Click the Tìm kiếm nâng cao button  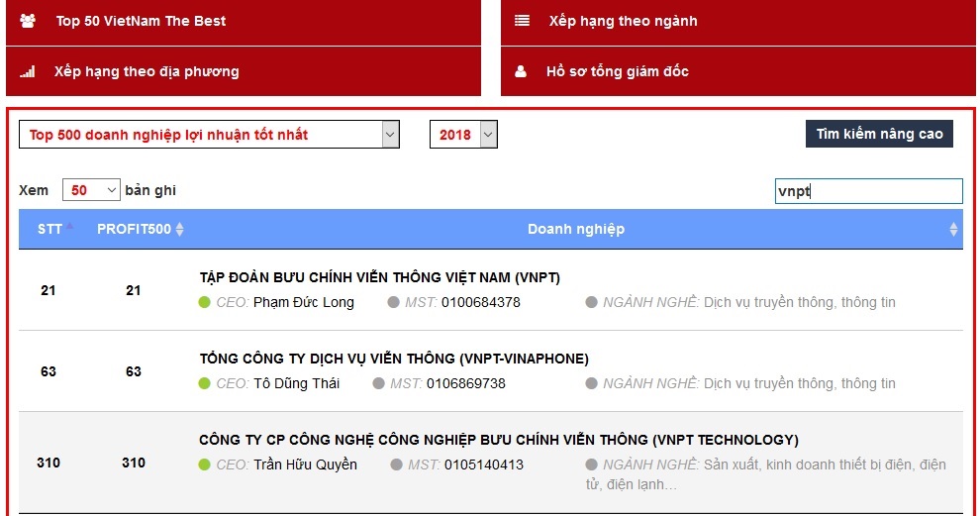[879, 134]
